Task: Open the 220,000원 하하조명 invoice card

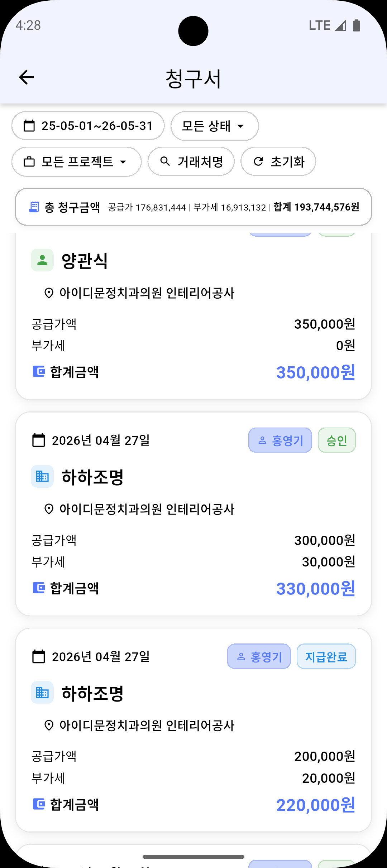Action: pyautogui.click(x=193, y=730)
